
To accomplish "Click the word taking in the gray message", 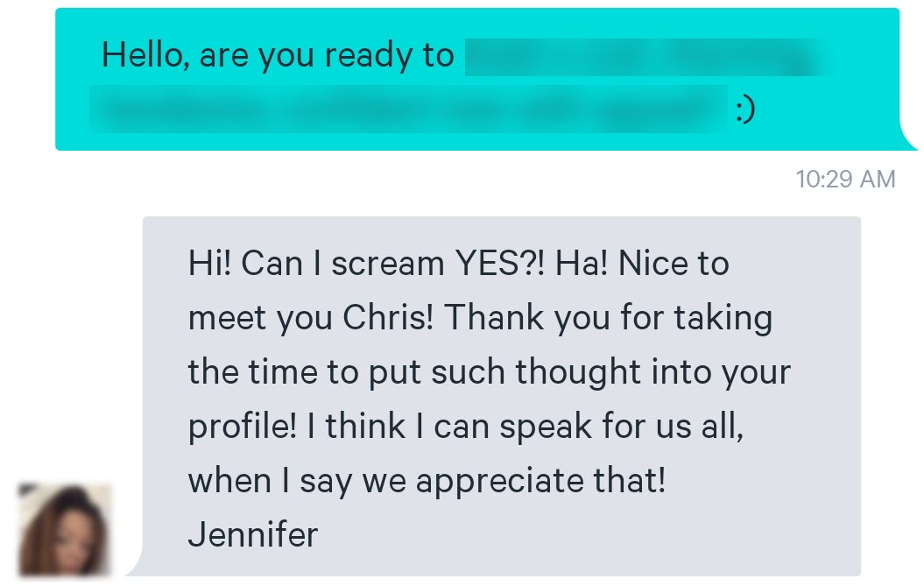I will click(x=723, y=318).
